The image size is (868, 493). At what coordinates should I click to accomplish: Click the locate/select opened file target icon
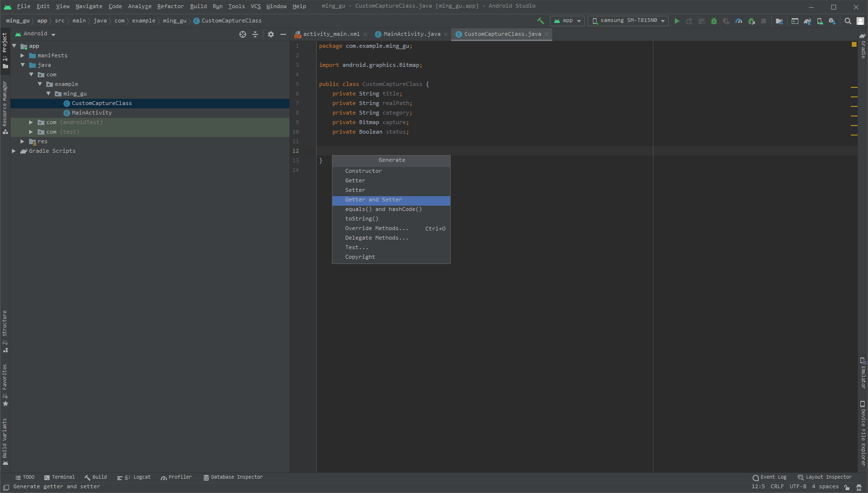pyautogui.click(x=243, y=34)
